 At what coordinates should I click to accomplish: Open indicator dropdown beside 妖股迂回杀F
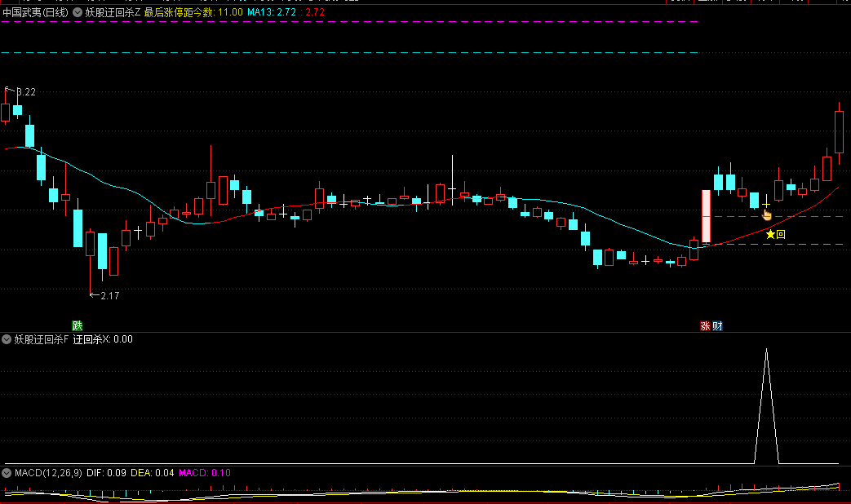7,339
